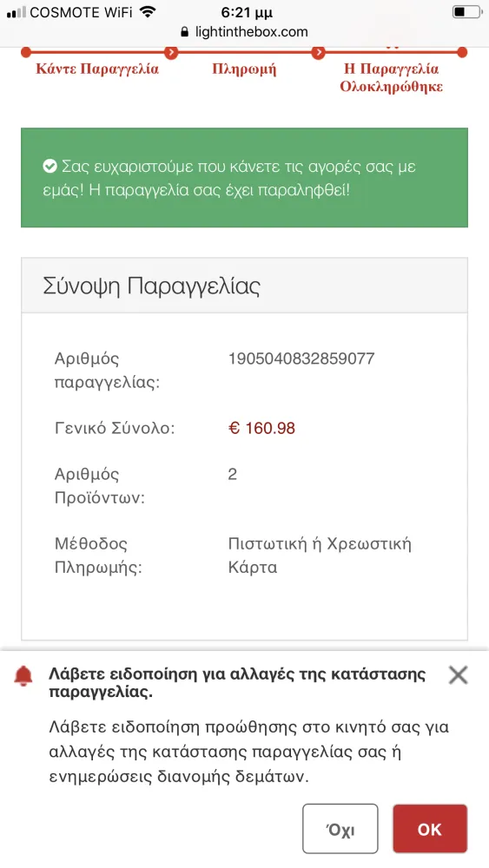This screenshot has height=868, width=489.
Task: Tap the lightinthebox.com address bar
Action: 244,32
